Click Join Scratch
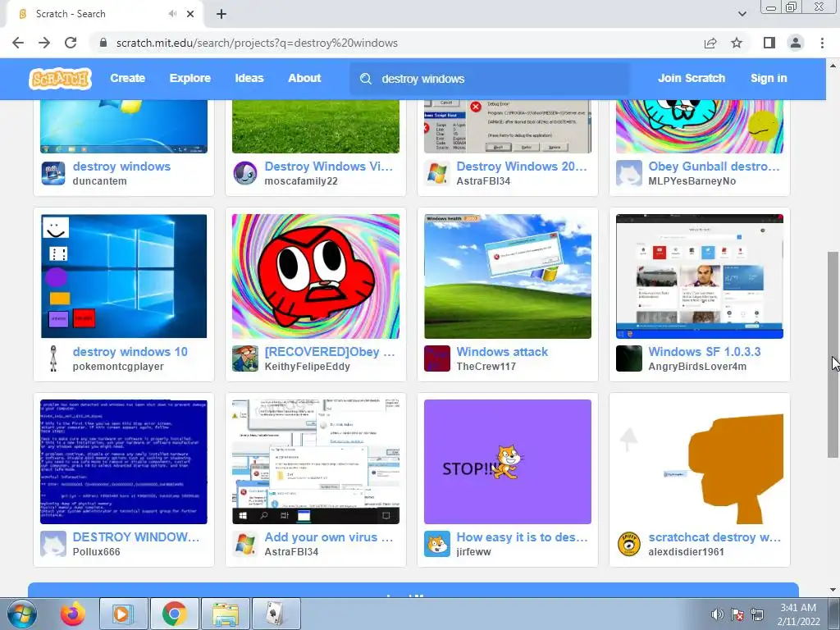 691,78
